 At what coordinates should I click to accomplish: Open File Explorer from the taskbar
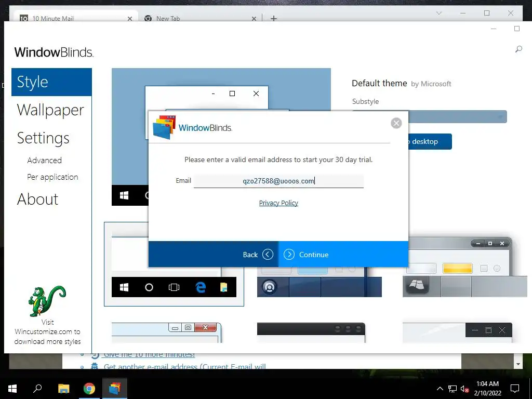point(63,388)
